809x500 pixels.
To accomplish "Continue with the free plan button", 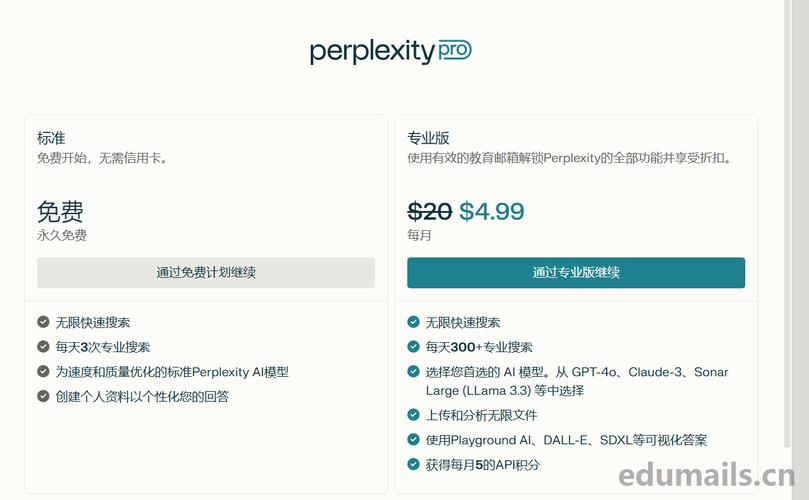I will [206, 272].
